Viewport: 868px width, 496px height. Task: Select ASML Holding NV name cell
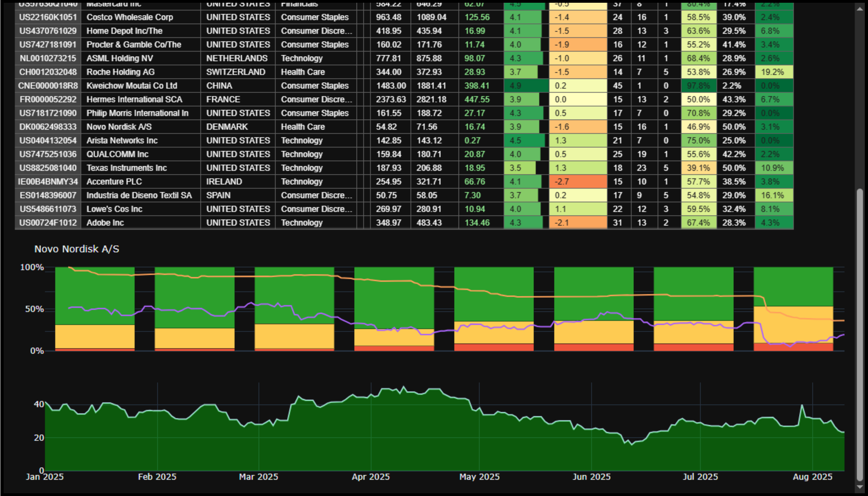141,58
